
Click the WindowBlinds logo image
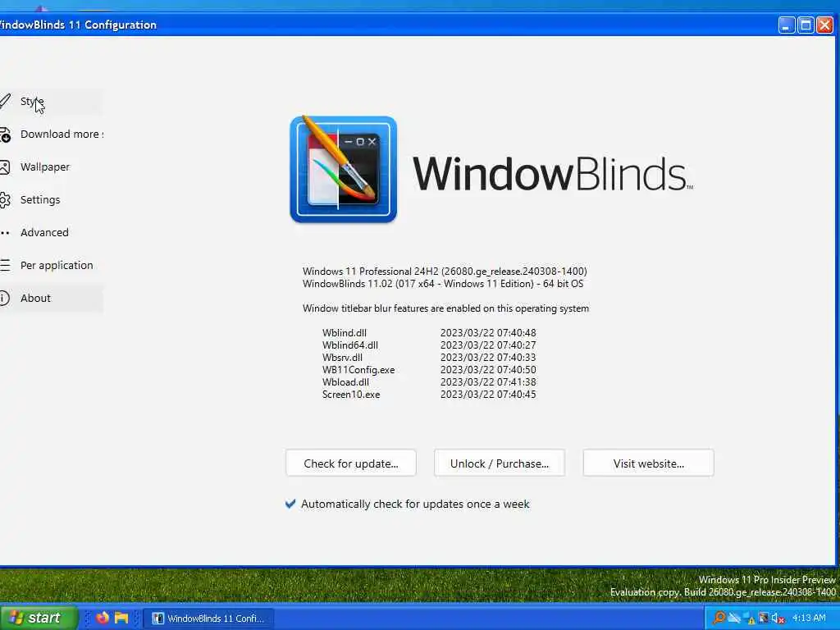[344, 169]
